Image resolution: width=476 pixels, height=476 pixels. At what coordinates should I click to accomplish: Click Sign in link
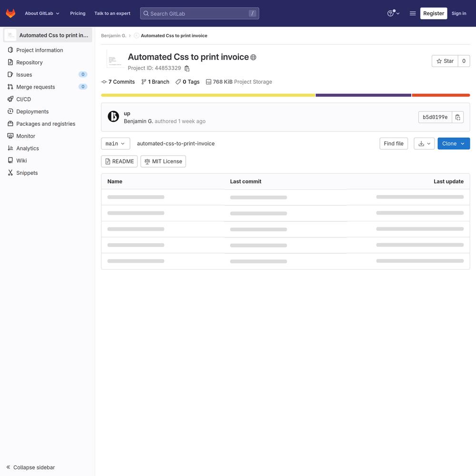pyautogui.click(x=459, y=13)
